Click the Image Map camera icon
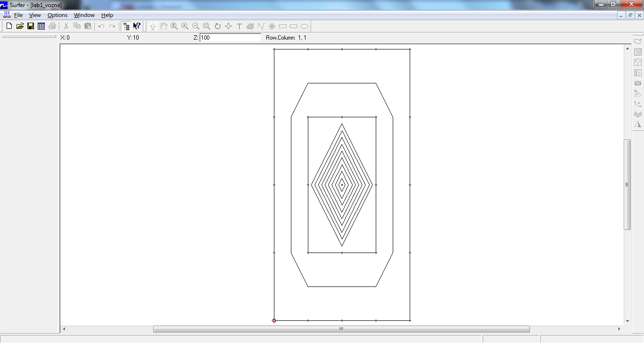644x343 pixels. [638, 83]
